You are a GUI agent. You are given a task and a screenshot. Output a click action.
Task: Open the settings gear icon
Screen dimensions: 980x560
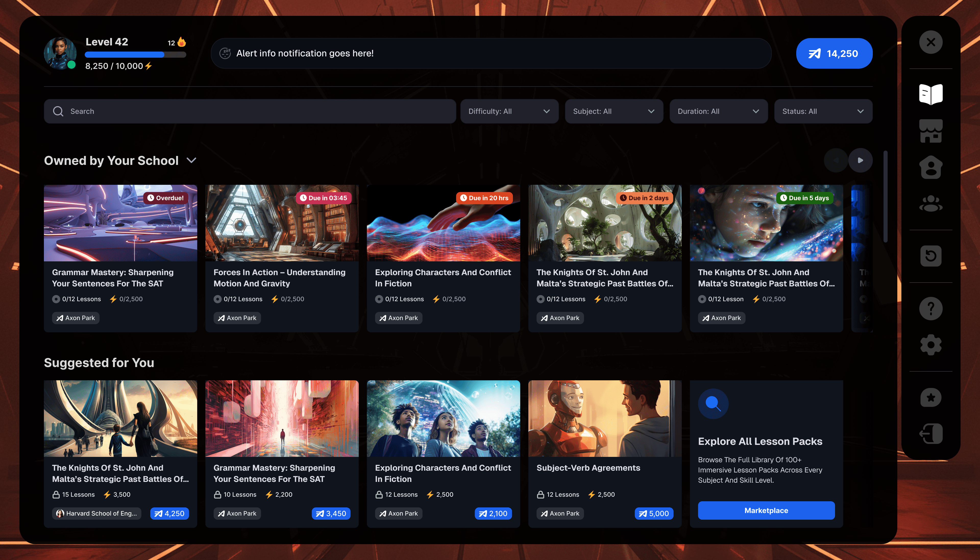click(930, 345)
